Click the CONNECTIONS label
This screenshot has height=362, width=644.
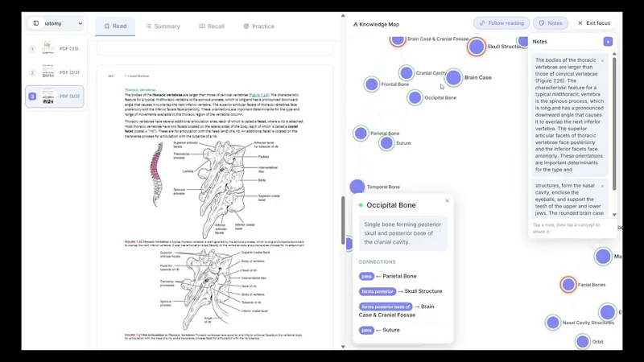pyautogui.click(x=377, y=262)
